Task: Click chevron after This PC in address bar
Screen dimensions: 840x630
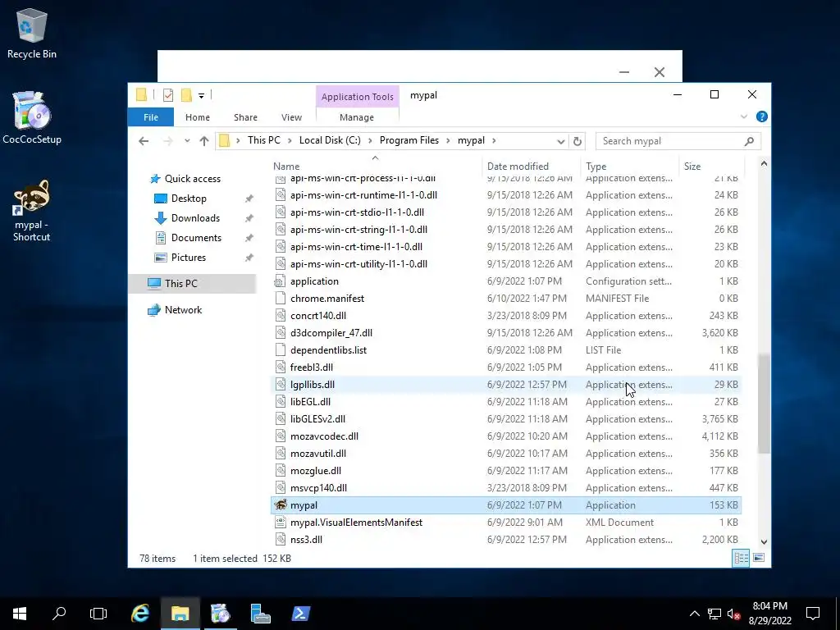Action: pyautogui.click(x=290, y=140)
